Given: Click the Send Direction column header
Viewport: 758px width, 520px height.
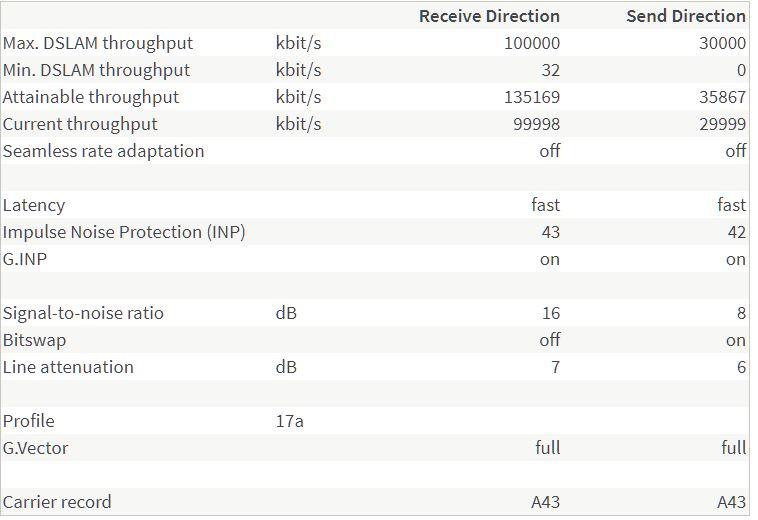Looking at the screenshot, I should pos(685,16).
